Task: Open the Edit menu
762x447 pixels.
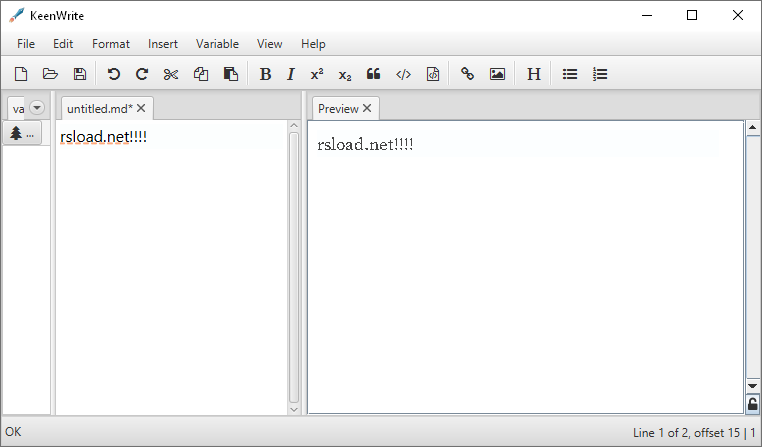Action: (x=63, y=44)
